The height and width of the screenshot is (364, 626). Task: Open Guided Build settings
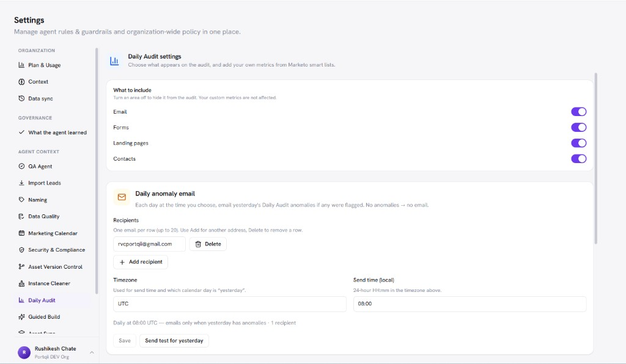52,317
